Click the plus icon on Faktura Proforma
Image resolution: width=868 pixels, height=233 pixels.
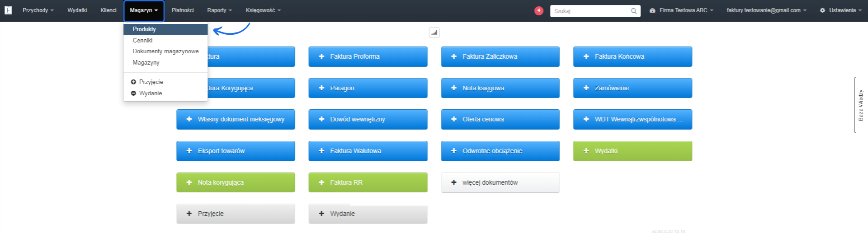click(321, 56)
